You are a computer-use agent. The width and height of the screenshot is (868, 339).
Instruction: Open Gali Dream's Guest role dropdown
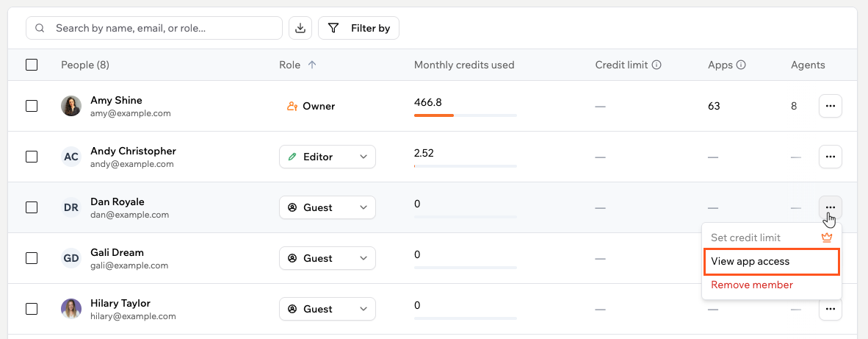328,258
